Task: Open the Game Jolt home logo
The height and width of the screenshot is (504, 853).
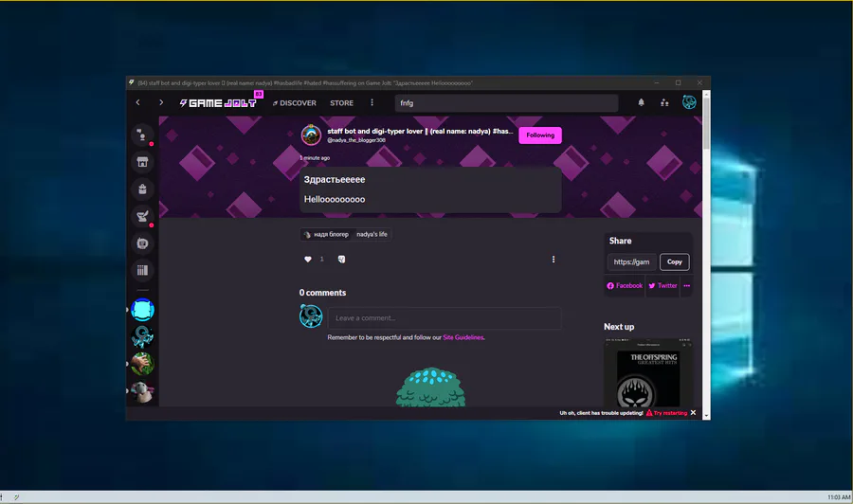Action: point(218,102)
